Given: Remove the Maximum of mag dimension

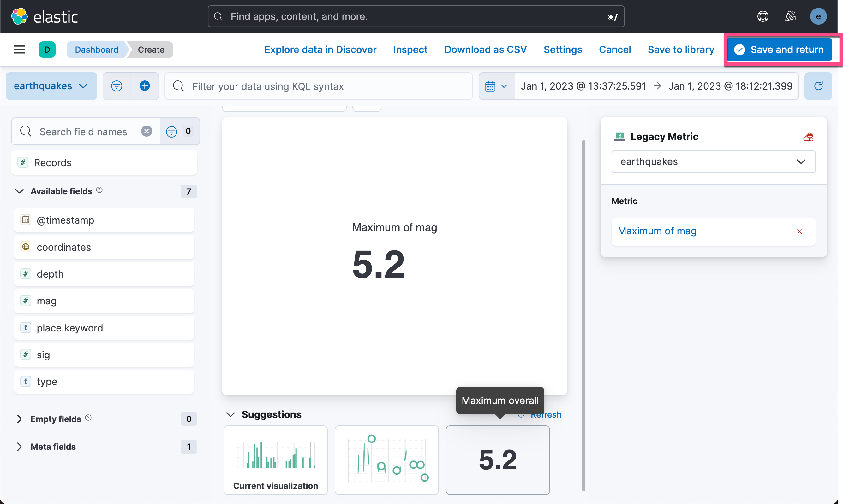Looking at the screenshot, I should [799, 231].
